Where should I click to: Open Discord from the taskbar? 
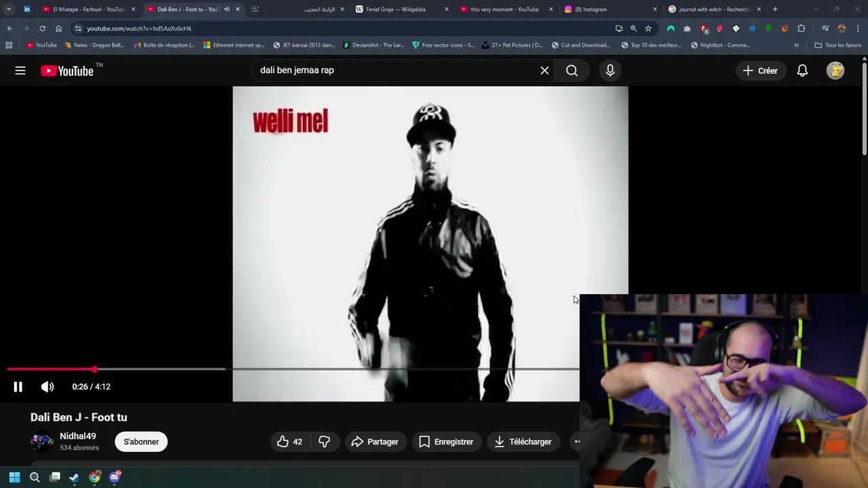coord(115,477)
